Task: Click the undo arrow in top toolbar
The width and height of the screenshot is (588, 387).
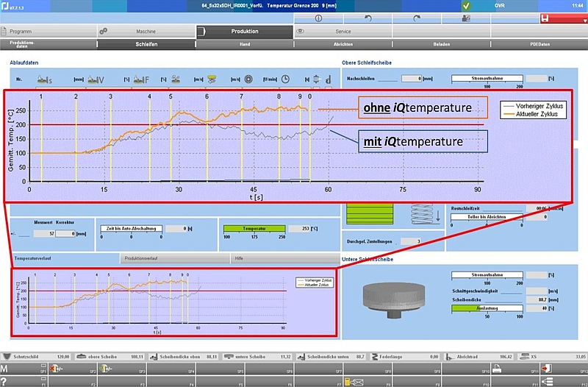Action: tap(367, 18)
